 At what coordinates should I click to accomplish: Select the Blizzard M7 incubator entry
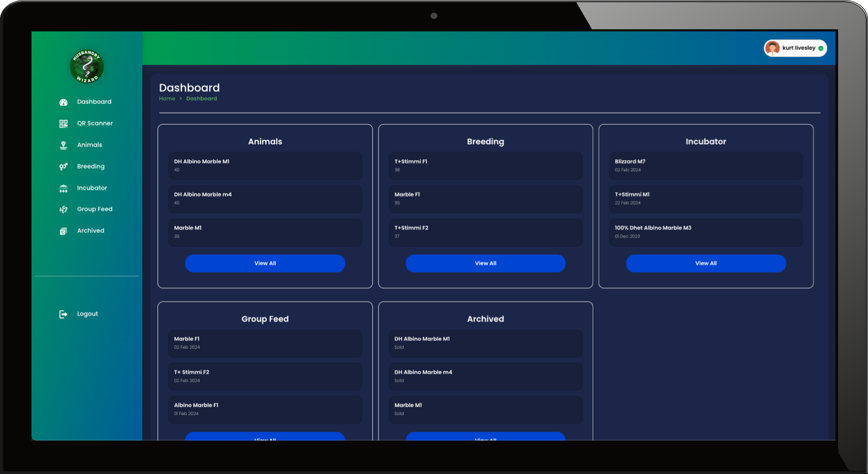click(705, 165)
